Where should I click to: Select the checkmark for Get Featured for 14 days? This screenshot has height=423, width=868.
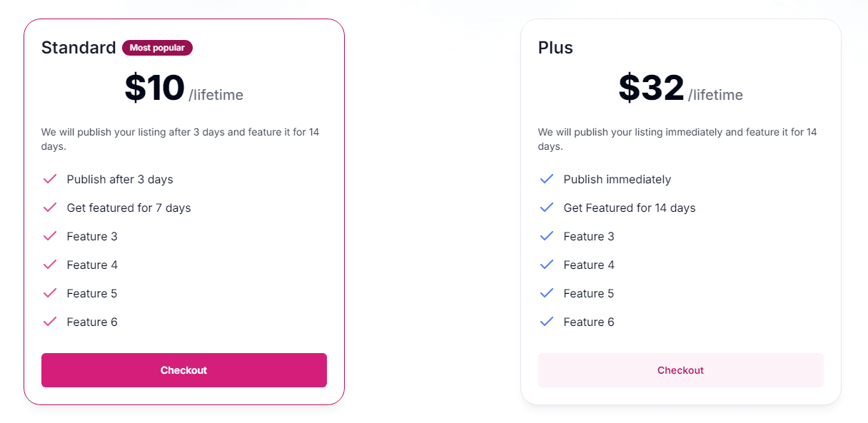(x=547, y=208)
